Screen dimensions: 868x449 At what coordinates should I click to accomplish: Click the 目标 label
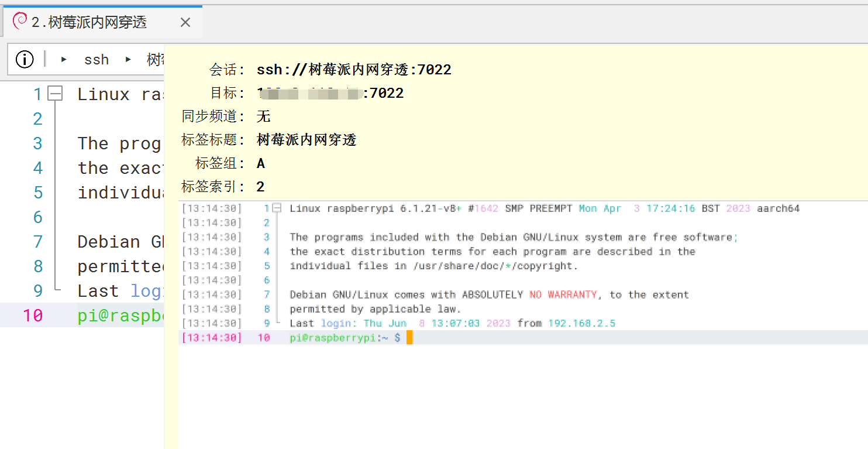click(x=227, y=93)
